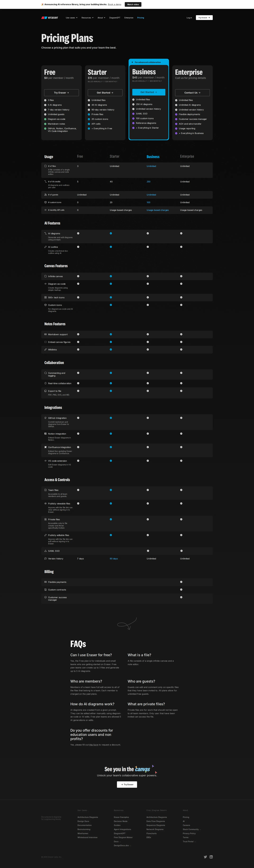Click the Markdown support icon in Notes Features

point(46,334)
